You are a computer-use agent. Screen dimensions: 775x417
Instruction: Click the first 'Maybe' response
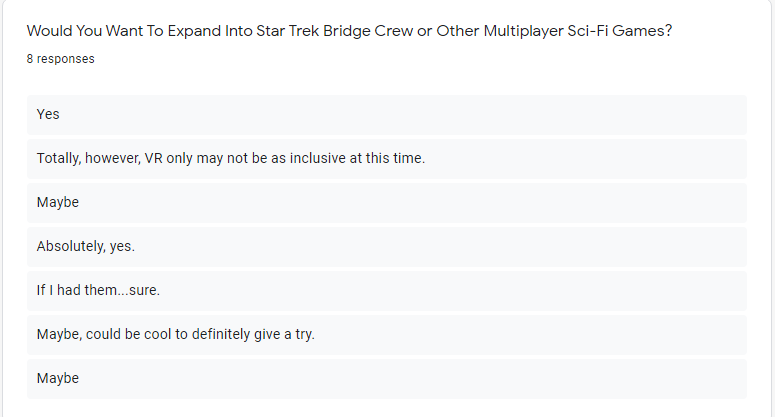[x=387, y=203]
